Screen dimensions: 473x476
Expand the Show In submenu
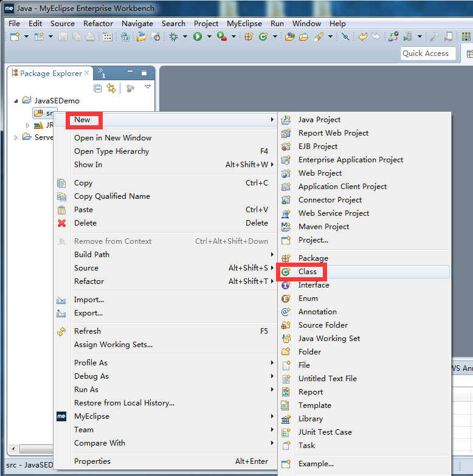tap(166, 165)
